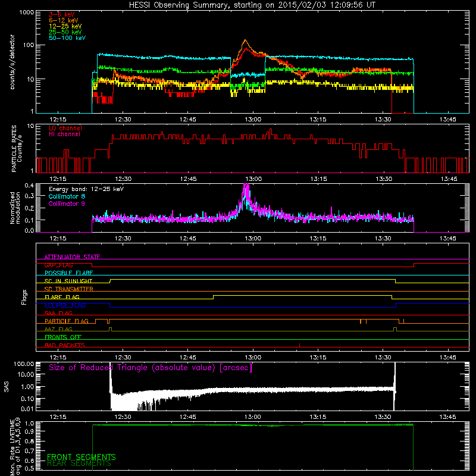The height and width of the screenshot is (476, 476).
Task: Click the Mon. Rate LIVETIME axis title
Action: click(15, 447)
